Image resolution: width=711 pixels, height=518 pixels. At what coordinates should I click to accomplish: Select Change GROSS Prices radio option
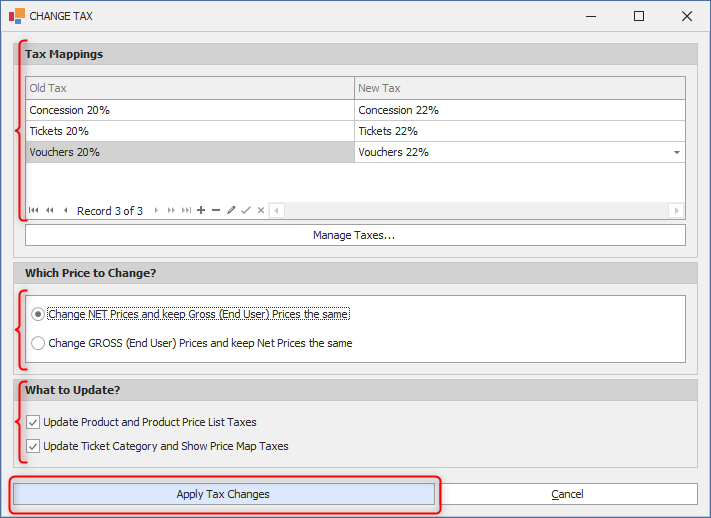point(38,343)
